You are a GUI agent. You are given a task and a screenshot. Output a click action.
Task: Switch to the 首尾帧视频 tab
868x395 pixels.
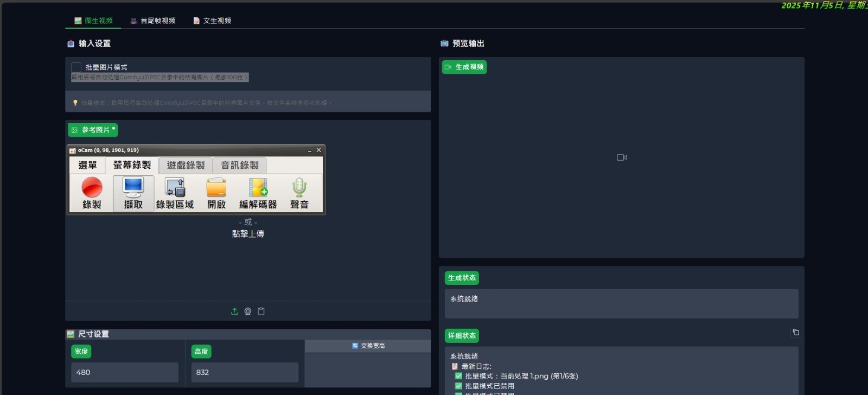coord(152,21)
